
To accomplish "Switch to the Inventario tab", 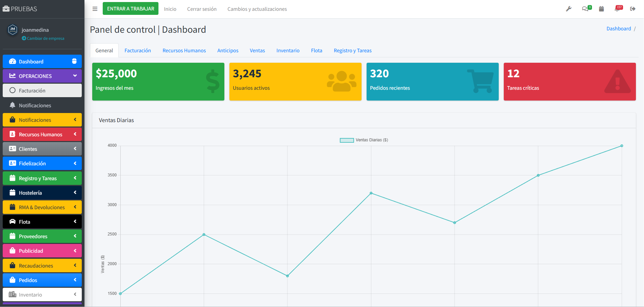I will coord(288,51).
